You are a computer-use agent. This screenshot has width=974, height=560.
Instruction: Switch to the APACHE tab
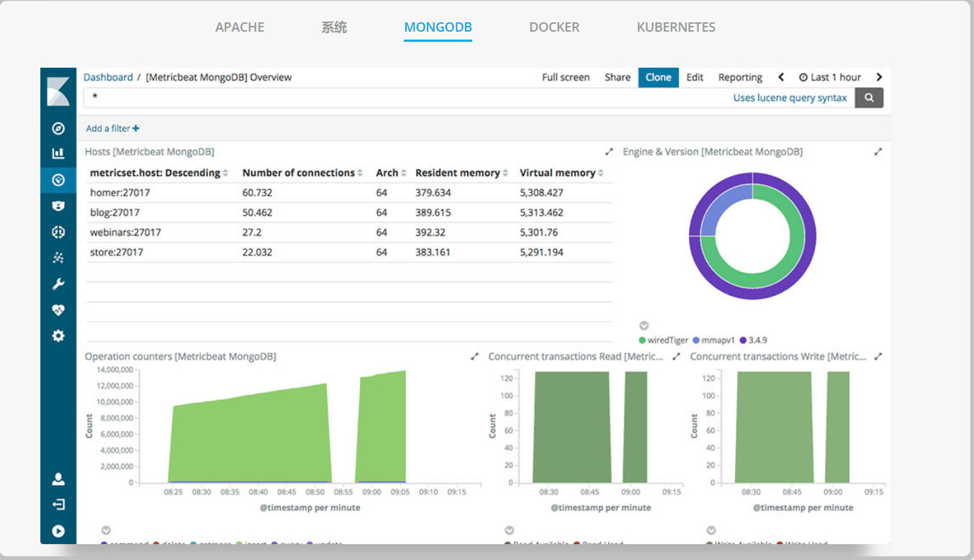pyautogui.click(x=240, y=27)
